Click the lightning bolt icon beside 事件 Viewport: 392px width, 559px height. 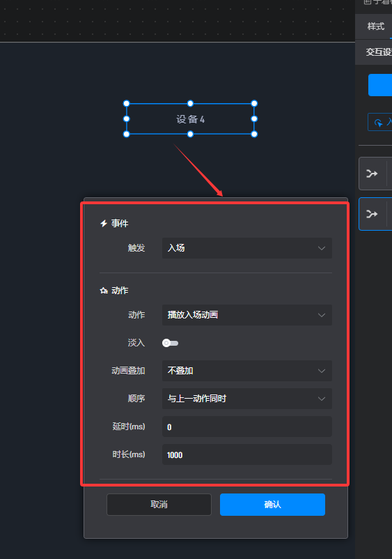tap(104, 224)
